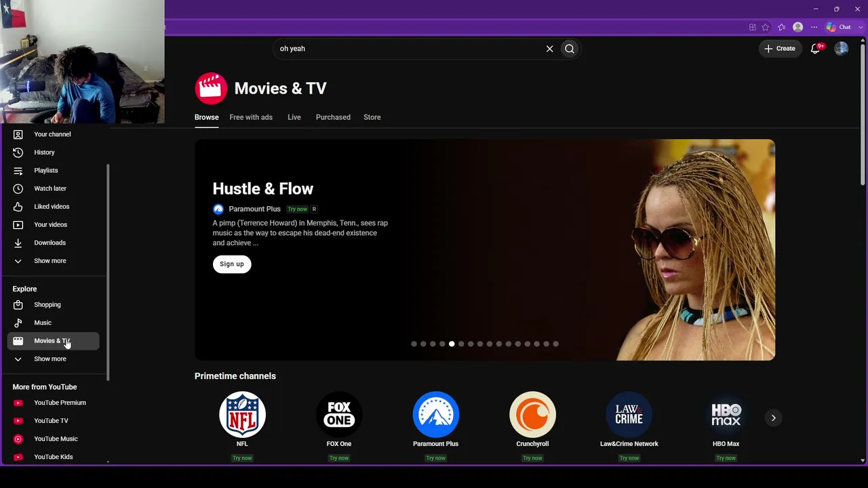
Task: Open the browser Settings and more menu
Action: click(x=814, y=27)
